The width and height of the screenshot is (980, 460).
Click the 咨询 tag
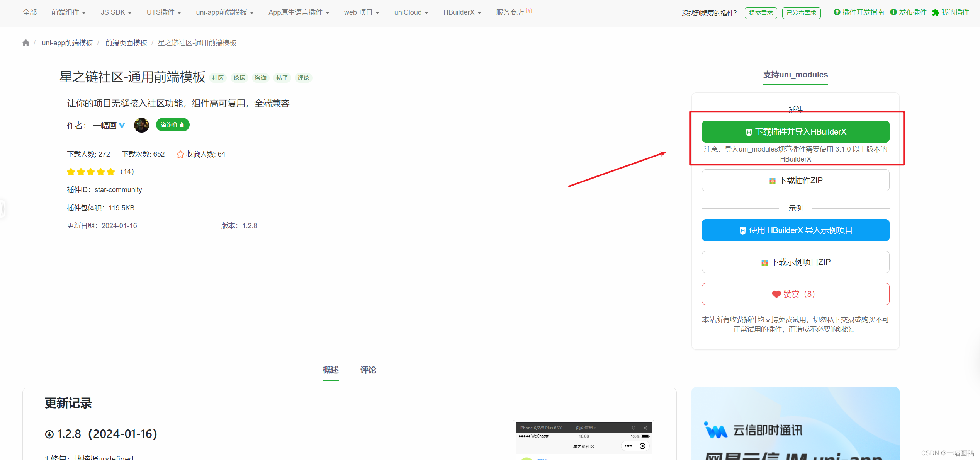coord(260,78)
